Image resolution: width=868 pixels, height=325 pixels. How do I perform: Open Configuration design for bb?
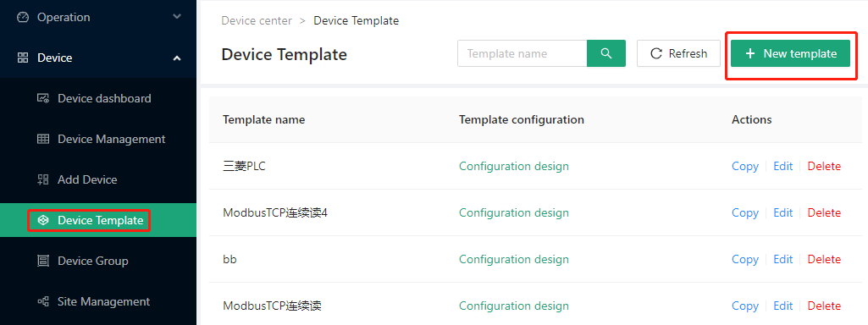(514, 259)
